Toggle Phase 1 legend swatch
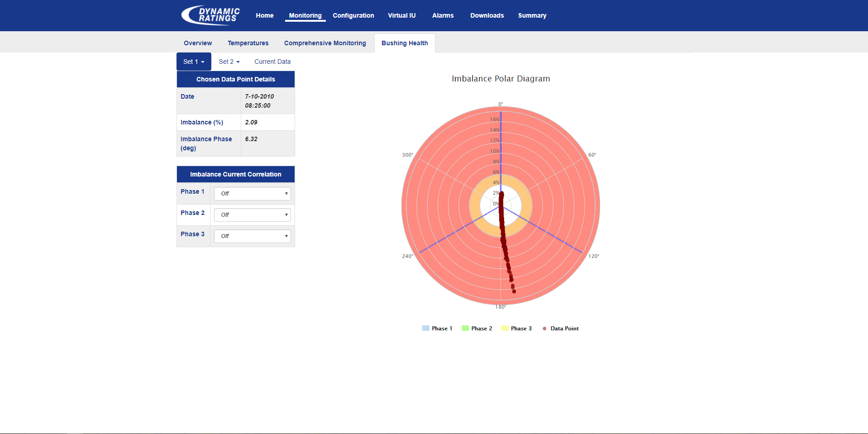Viewport: 868px width, 434px height. click(425, 329)
